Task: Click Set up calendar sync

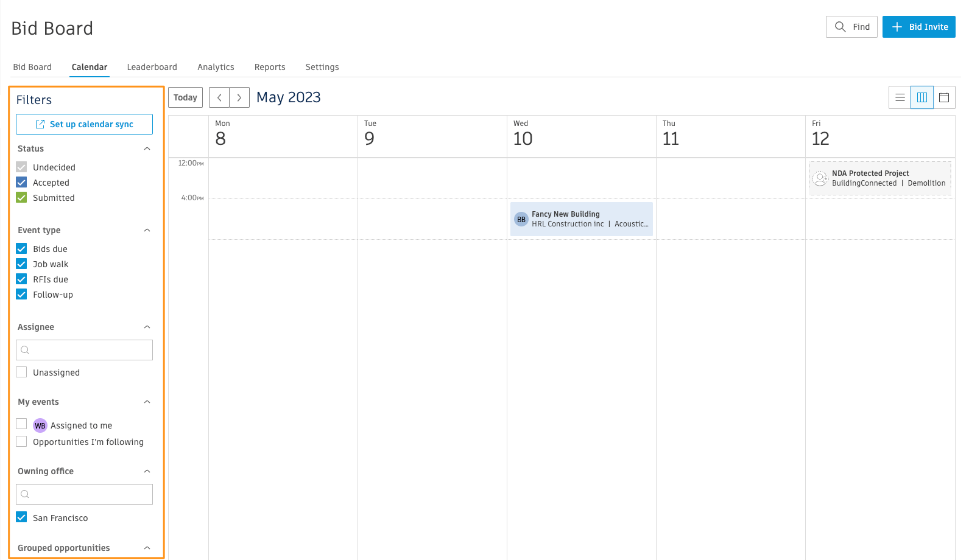Action: click(x=84, y=124)
